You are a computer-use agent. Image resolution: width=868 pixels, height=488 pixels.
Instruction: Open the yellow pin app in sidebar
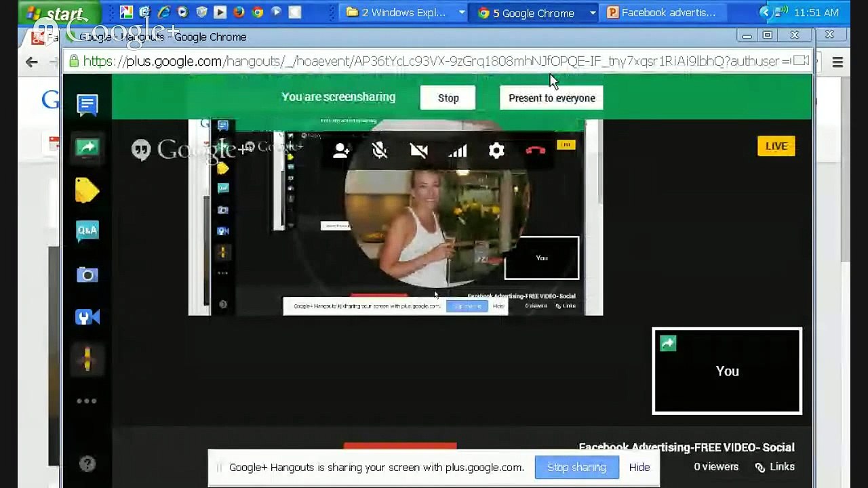tap(87, 359)
